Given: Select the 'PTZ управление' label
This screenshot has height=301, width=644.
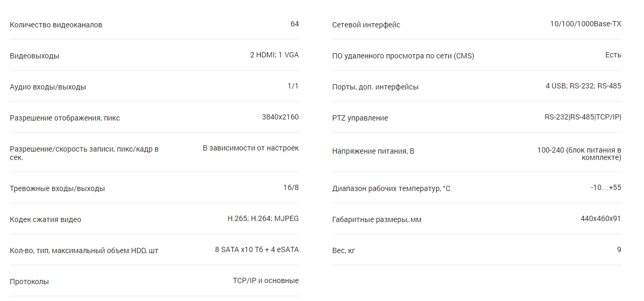Looking at the screenshot, I should [360, 118].
